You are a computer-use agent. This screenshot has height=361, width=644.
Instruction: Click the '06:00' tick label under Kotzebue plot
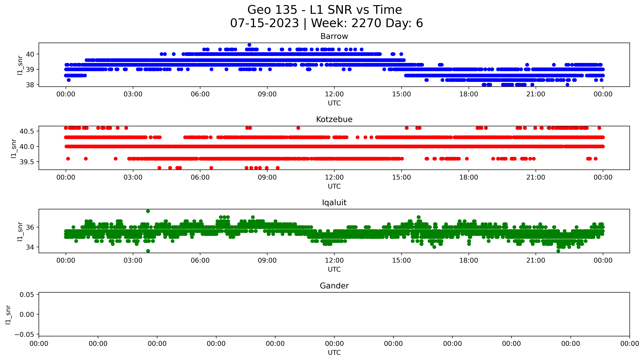(200, 177)
